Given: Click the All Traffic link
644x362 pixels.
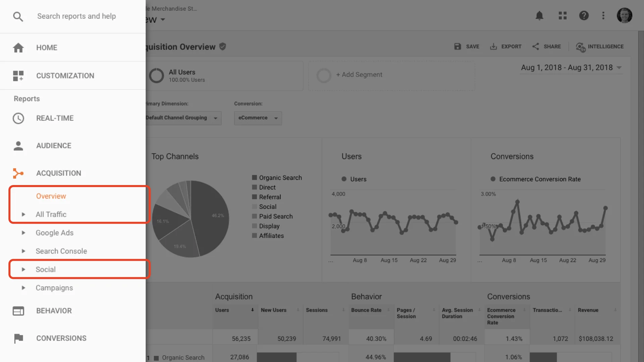Looking at the screenshot, I should point(51,214).
